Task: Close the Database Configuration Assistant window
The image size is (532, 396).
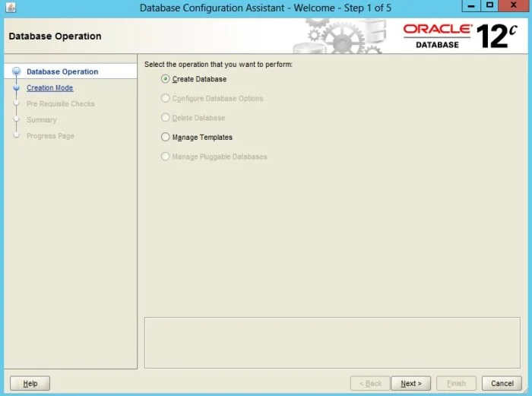Action: (x=514, y=6)
